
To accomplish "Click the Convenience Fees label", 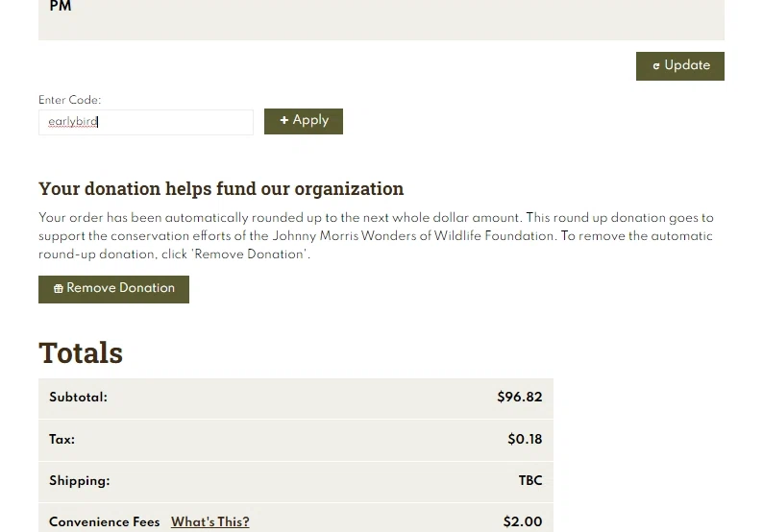I will pyautogui.click(x=104, y=521).
